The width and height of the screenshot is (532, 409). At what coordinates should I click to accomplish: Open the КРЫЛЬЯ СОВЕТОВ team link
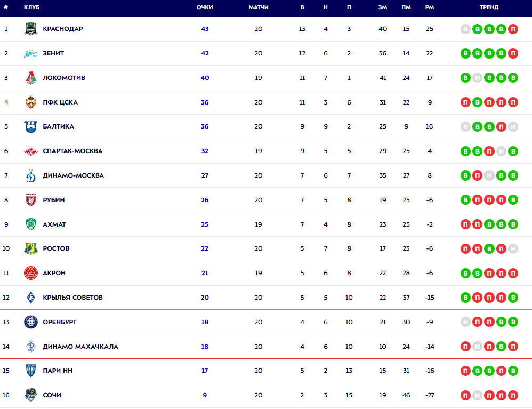tap(73, 298)
